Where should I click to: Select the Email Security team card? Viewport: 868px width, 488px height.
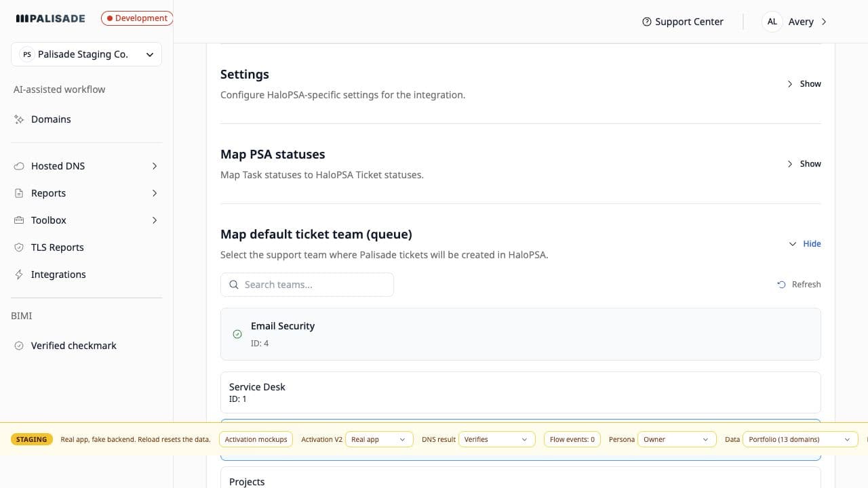click(521, 334)
